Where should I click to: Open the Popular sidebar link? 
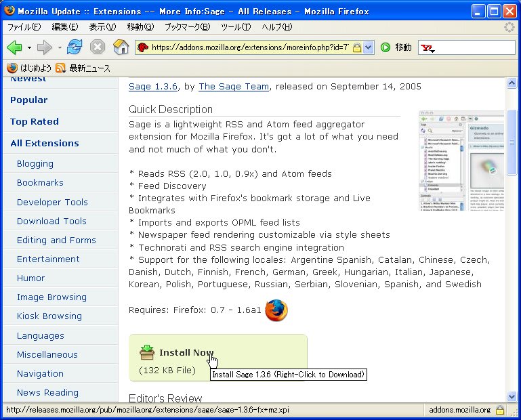(29, 100)
